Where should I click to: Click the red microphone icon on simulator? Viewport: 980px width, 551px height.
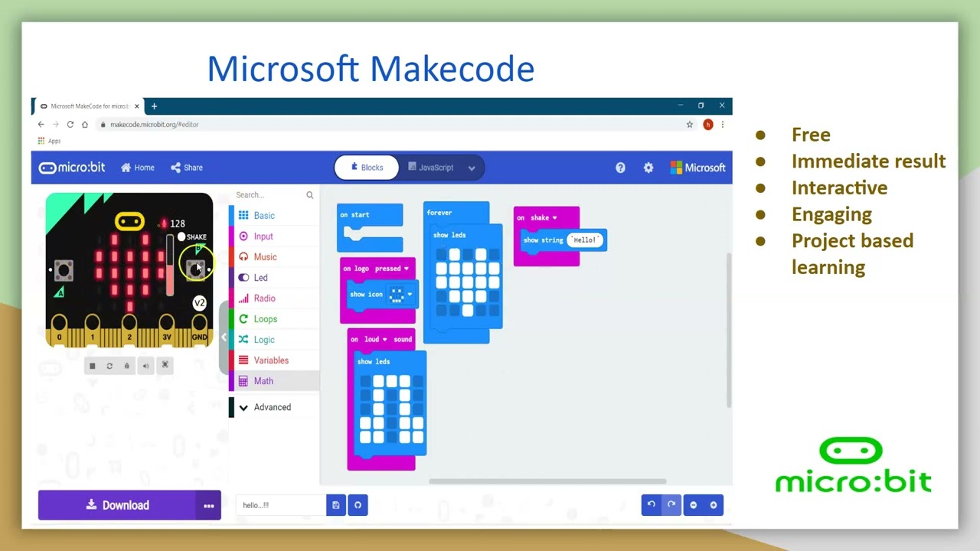coord(163,223)
